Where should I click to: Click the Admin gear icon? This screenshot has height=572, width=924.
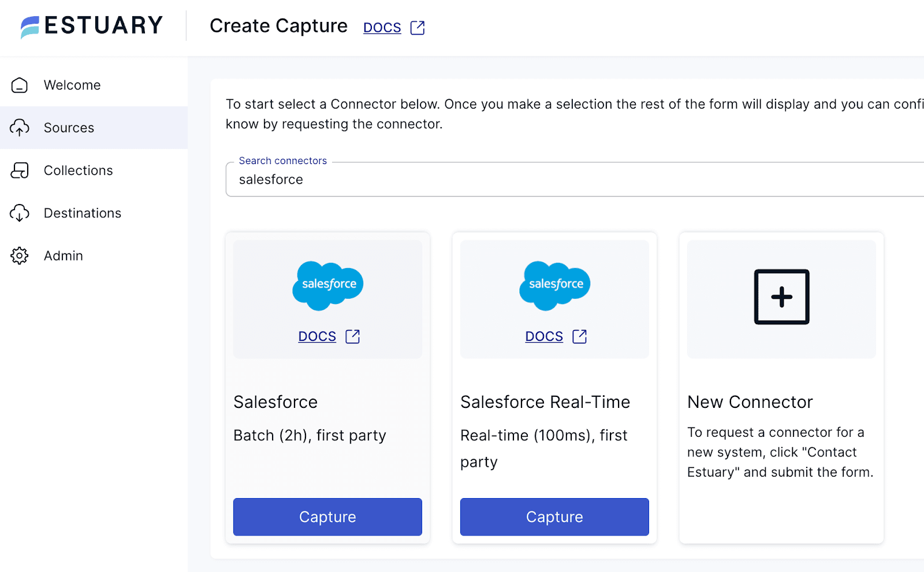point(20,255)
